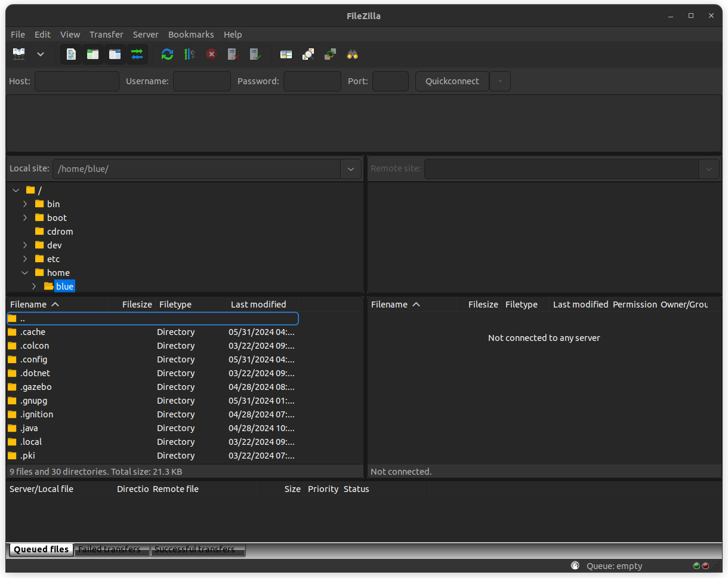Screen dimensions: 728x578
Task: Click the binoculars file search icon
Action: 353,54
